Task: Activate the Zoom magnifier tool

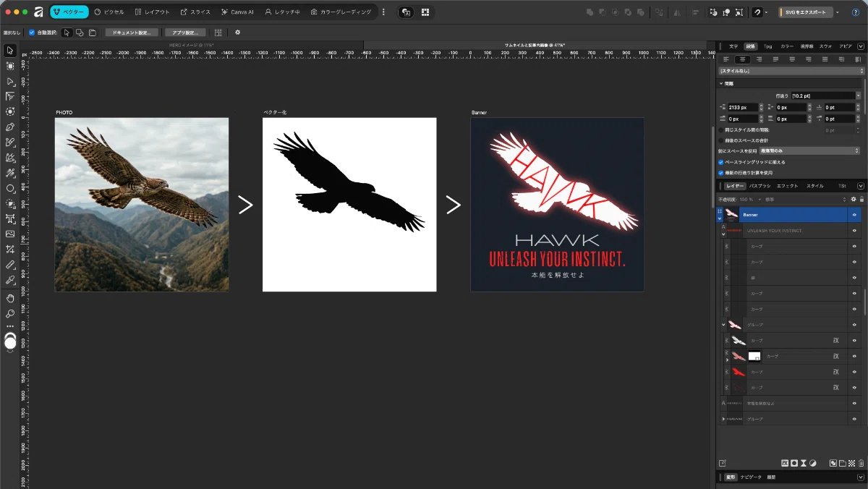Action: tap(10, 314)
